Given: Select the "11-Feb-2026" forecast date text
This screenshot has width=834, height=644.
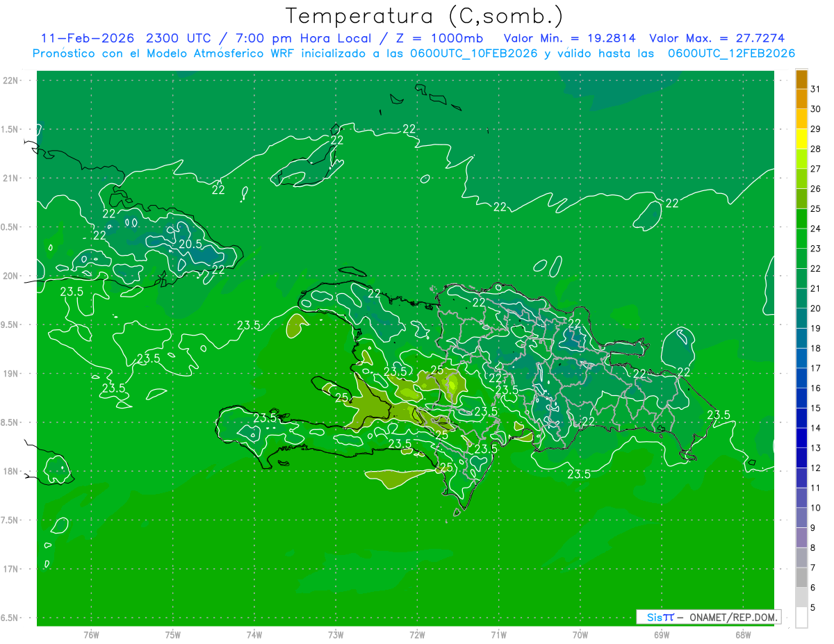Looking at the screenshot, I should (88, 38).
